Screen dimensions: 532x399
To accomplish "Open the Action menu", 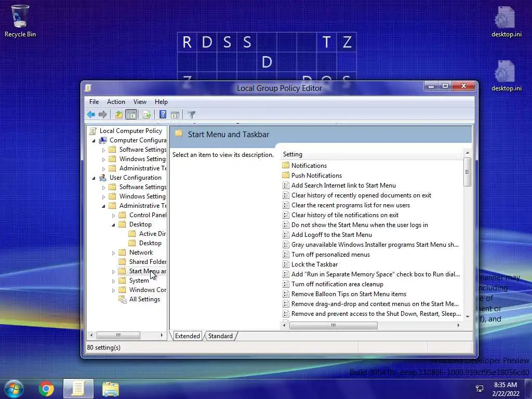I will point(116,101).
